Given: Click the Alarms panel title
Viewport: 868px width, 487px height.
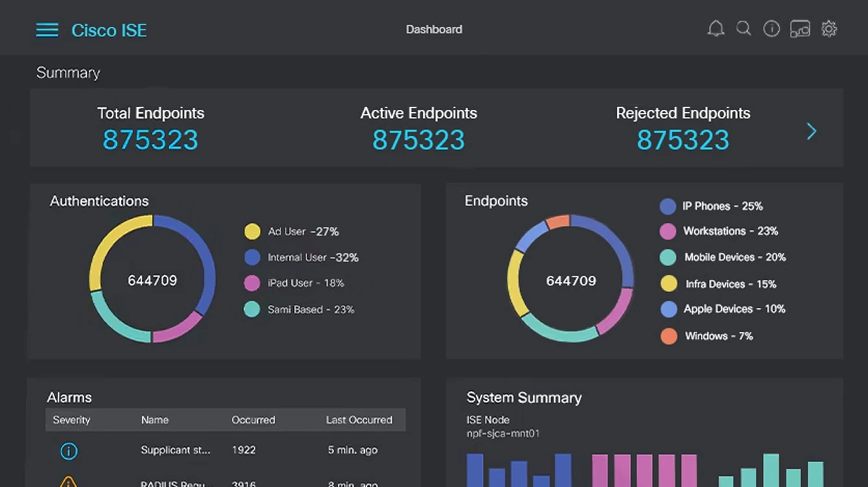Looking at the screenshot, I should click(x=69, y=397).
